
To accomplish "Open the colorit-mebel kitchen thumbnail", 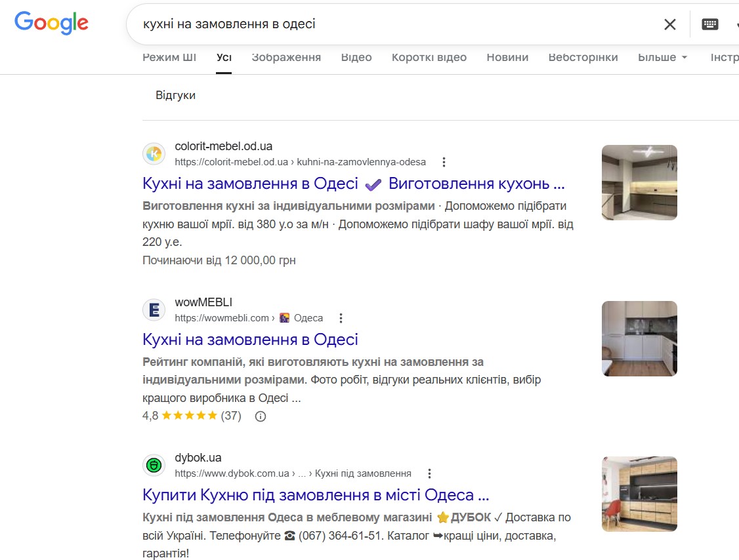I will coord(639,182).
